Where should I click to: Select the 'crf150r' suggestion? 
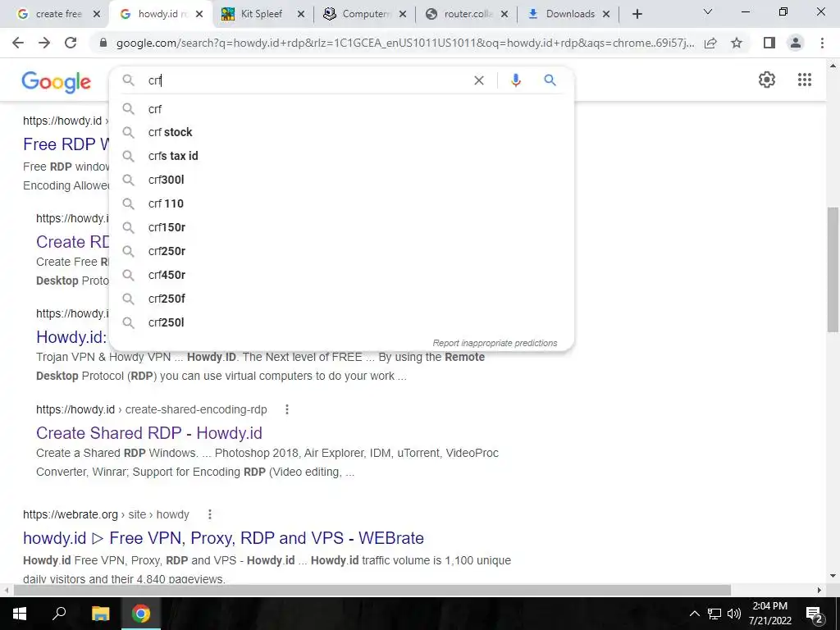click(342, 227)
